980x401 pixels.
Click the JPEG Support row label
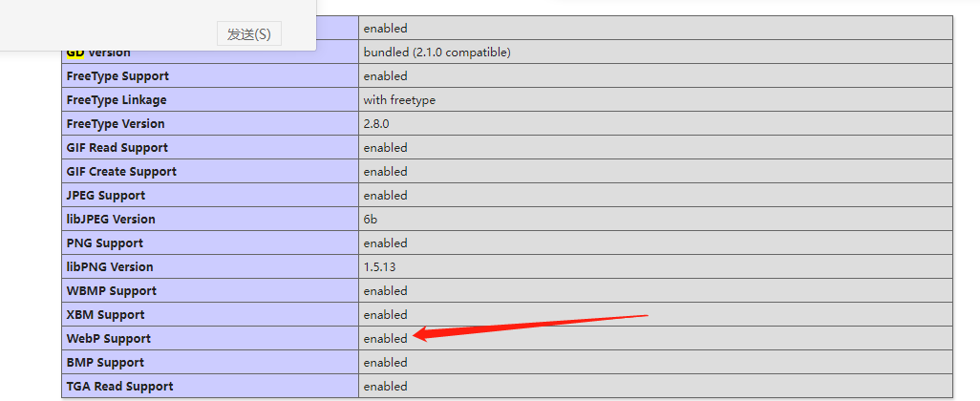pos(106,196)
